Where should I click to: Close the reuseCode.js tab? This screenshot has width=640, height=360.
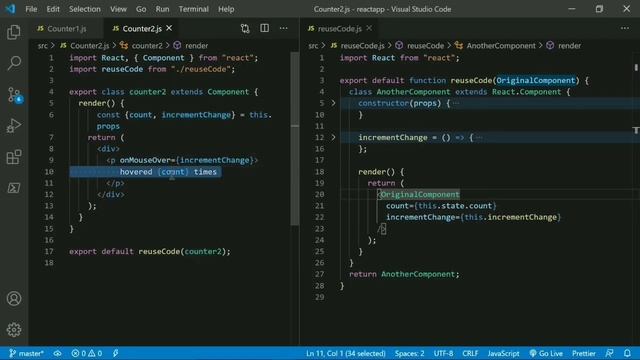point(369,28)
